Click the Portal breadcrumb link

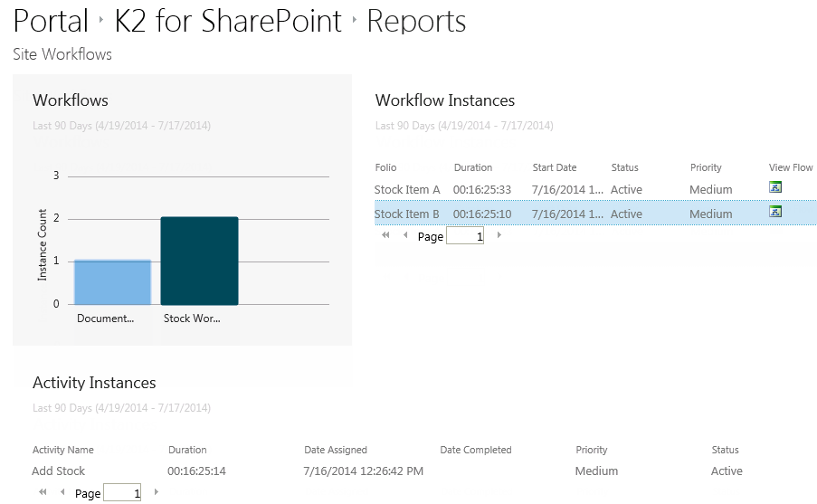click(51, 22)
